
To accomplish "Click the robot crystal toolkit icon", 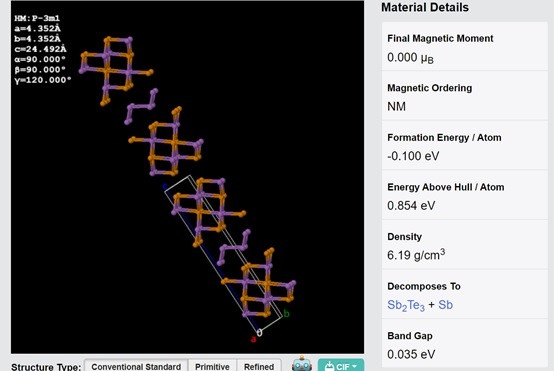I will tap(301, 364).
